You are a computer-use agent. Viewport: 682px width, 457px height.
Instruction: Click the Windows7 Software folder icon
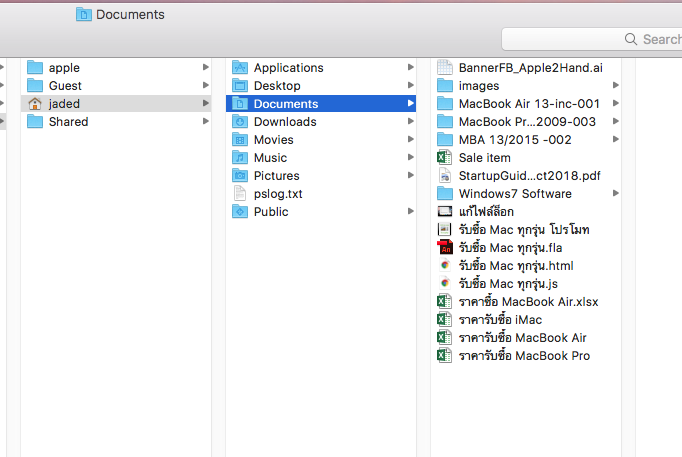coord(445,193)
